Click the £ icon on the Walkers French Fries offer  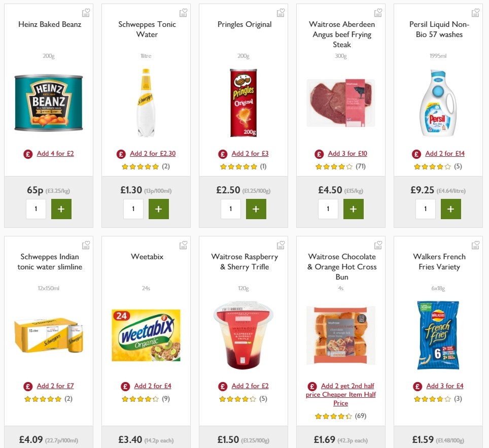coord(417,386)
